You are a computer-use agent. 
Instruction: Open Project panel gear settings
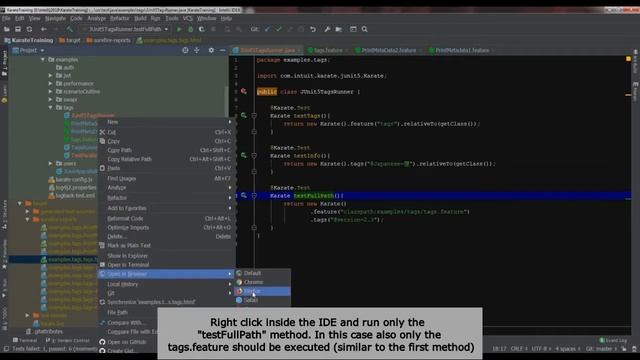click(211, 50)
